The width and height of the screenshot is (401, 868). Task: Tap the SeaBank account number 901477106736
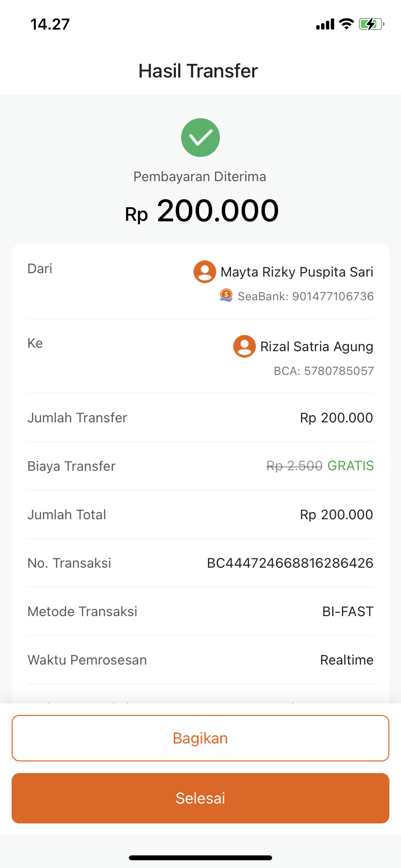pos(333,296)
